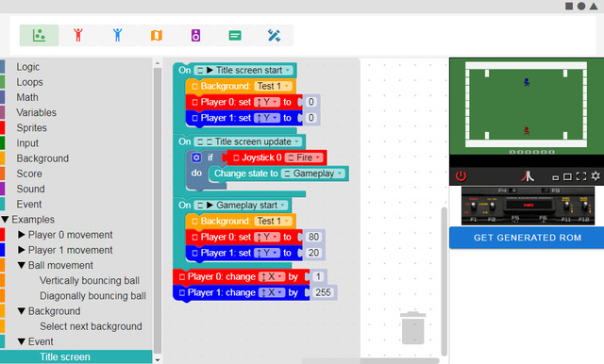This screenshot has width=604, height=364.
Task: Open Change state to Gameplay dropdown
Action: tap(313, 174)
